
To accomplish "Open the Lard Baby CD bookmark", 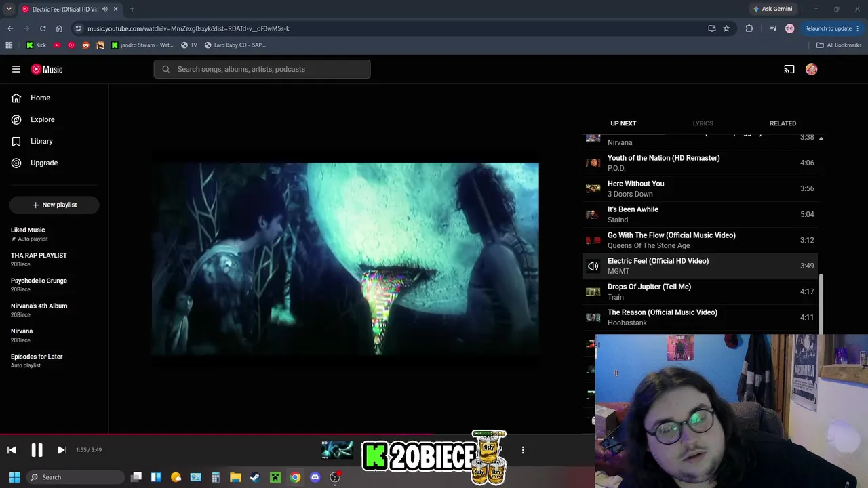I will pos(235,45).
